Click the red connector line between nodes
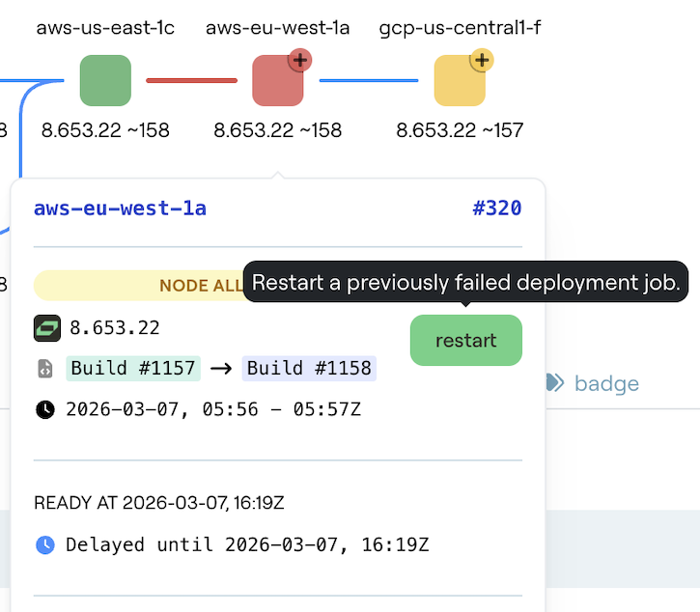The width and height of the screenshot is (700, 612). [x=191, y=80]
